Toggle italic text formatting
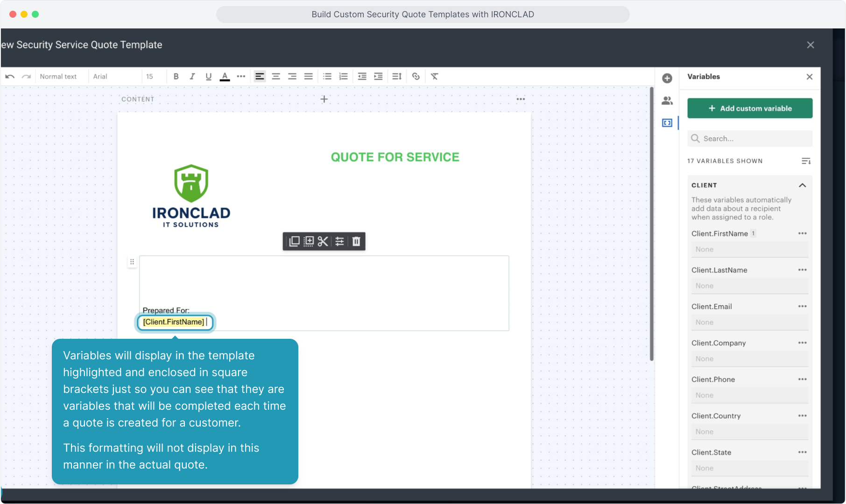 pos(192,77)
